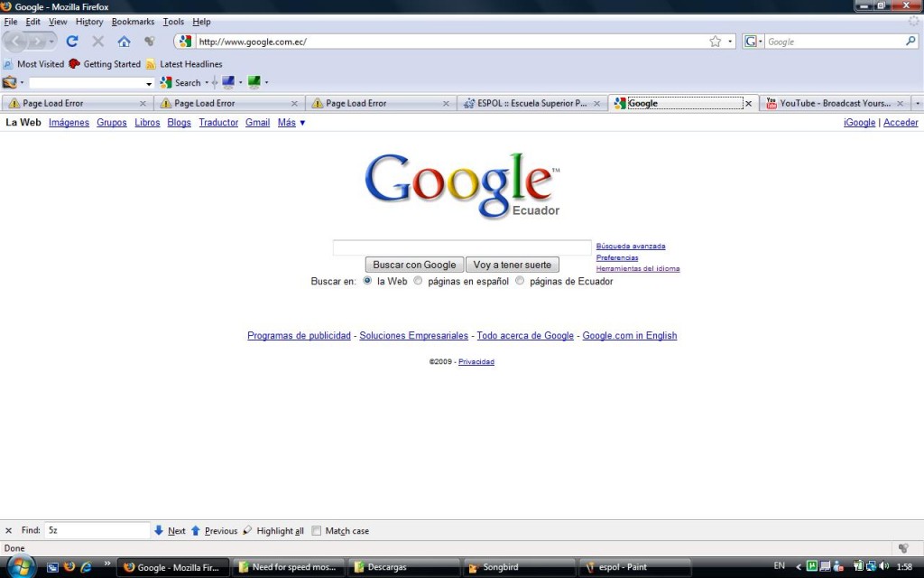Viewport: 924px width, 578px height.
Task: Click into the Find text field
Action: (x=97, y=530)
